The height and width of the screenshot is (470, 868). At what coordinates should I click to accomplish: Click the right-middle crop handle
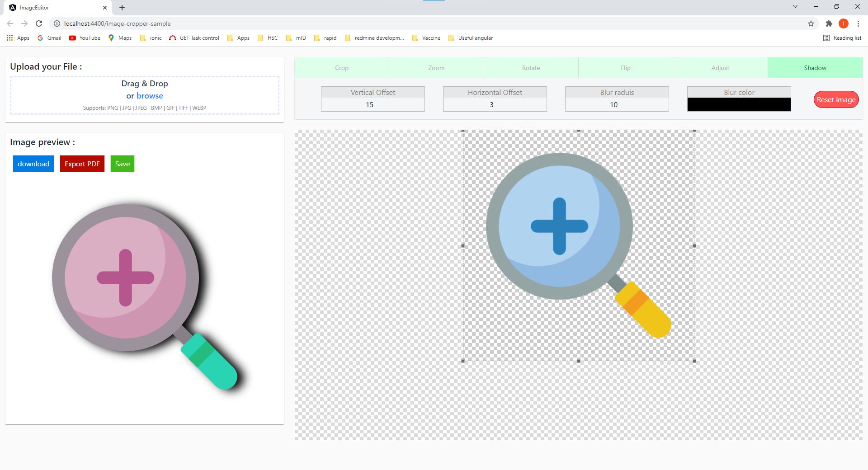pos(694,246)
